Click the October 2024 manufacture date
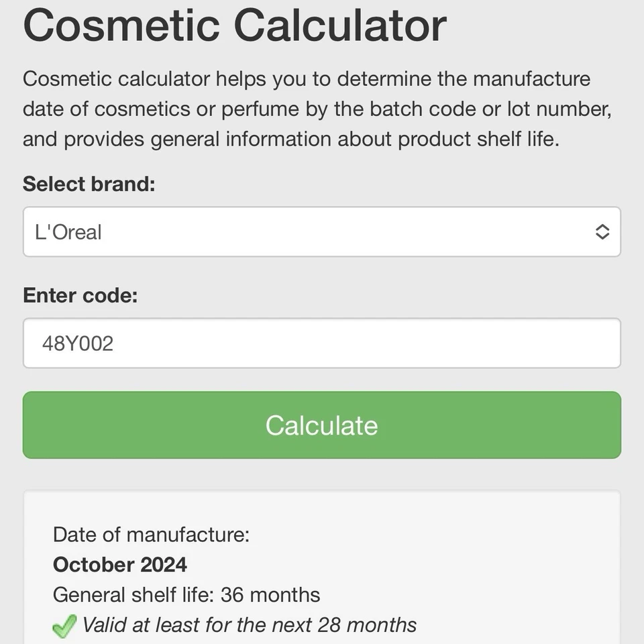The image size is (644, 644). coord(119,565)
